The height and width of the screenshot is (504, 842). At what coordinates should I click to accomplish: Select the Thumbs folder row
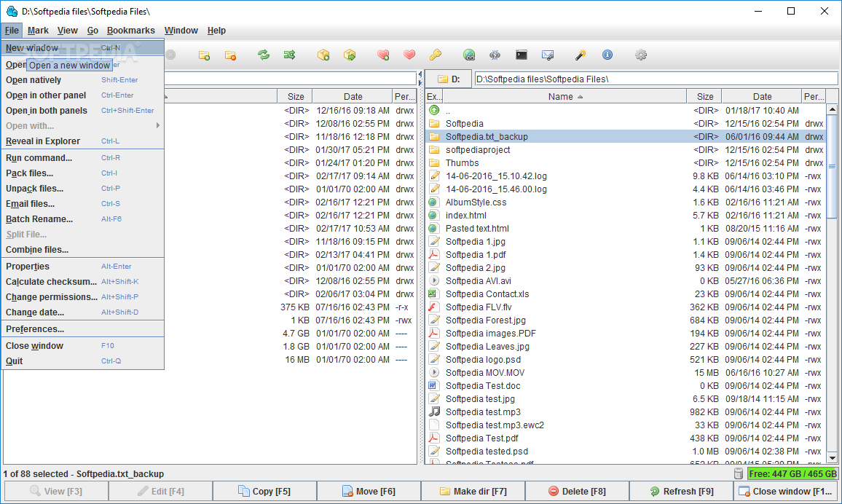[x=626, y=162]
